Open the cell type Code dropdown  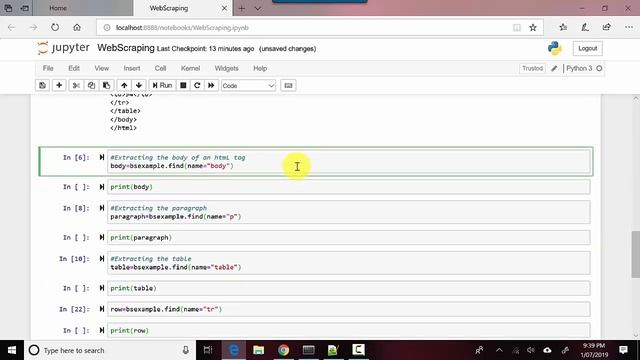(248, 86)
